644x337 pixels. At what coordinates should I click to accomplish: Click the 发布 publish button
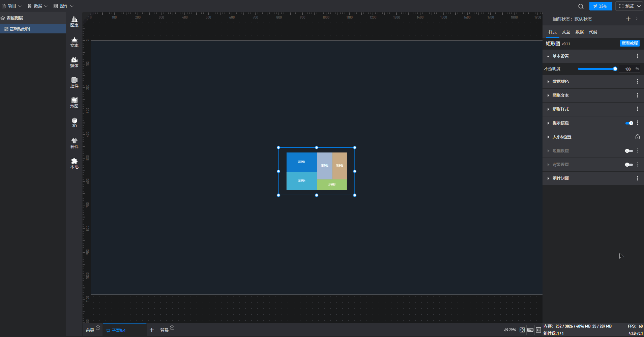[601, 6]
